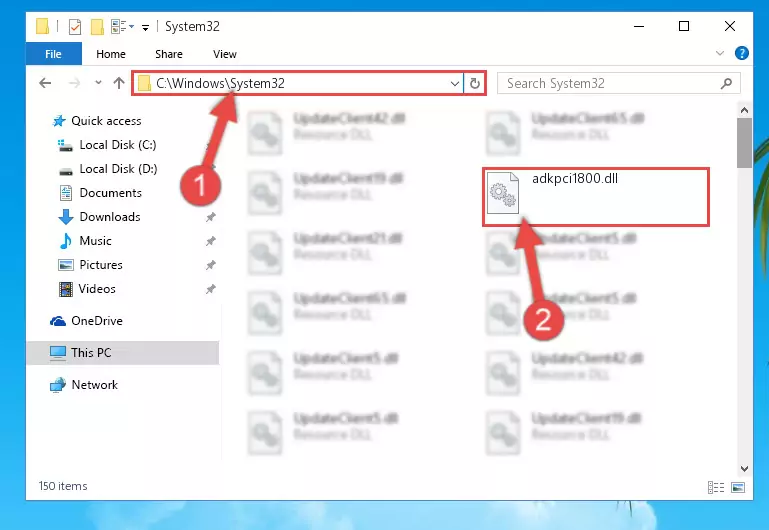
Task: Select the adkpci1800.dll file name
Action: tap(575, 178)
